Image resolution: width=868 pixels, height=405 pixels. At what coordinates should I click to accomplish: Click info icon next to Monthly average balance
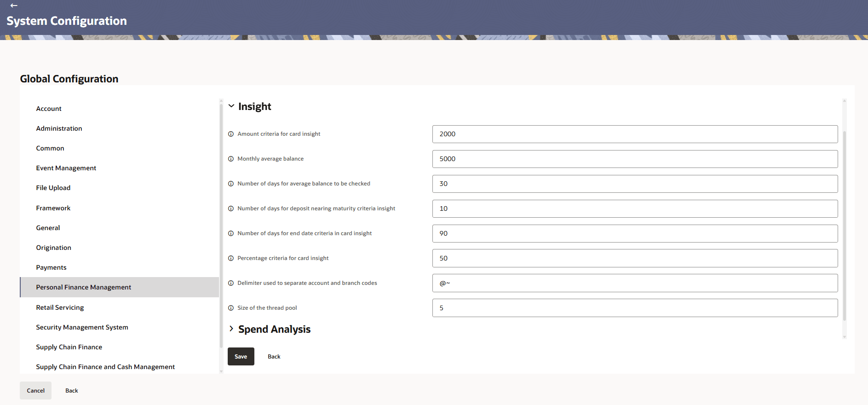pos(231,159)
